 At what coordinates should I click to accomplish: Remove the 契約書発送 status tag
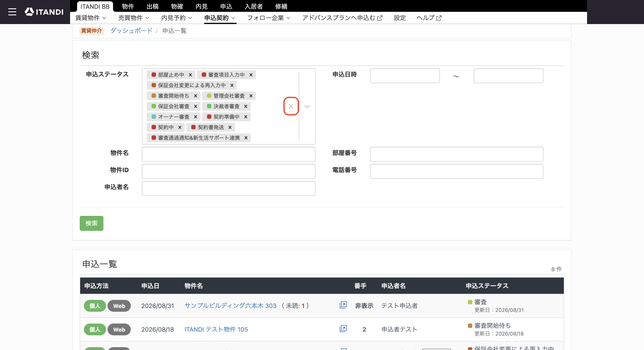click(x=230, y=127)
